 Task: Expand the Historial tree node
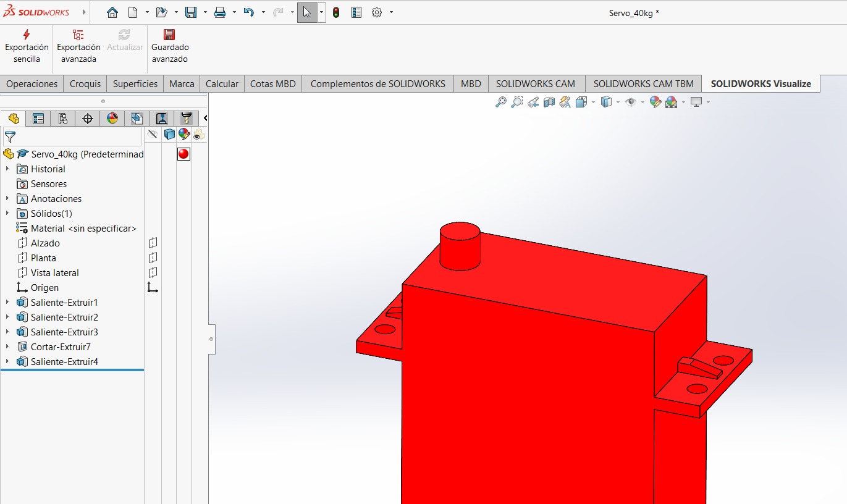(x=6, y=169)
